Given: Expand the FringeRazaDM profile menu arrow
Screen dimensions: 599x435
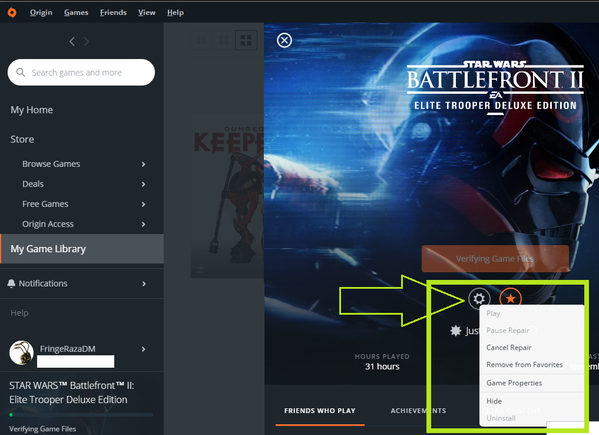Looking at the screenshot, I should (x=143, y=349).
